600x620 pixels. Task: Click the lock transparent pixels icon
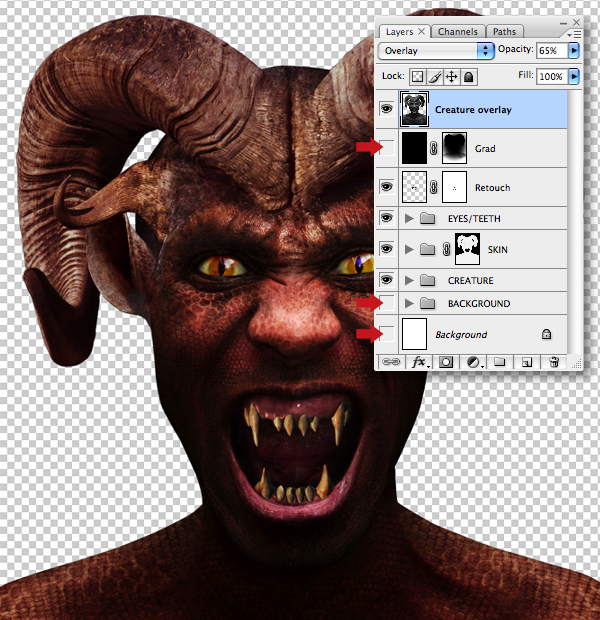[x=417, y=76]
